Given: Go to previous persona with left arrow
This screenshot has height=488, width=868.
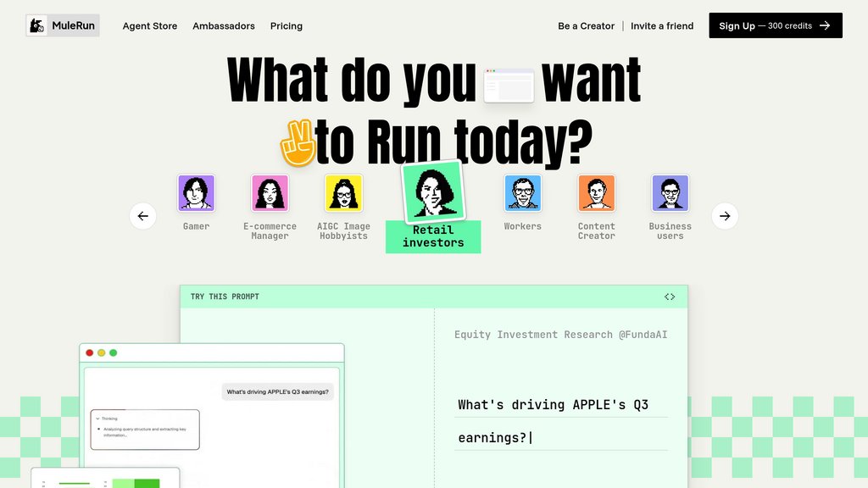Looking at the screenshot, I should click(x=142, y=216).
